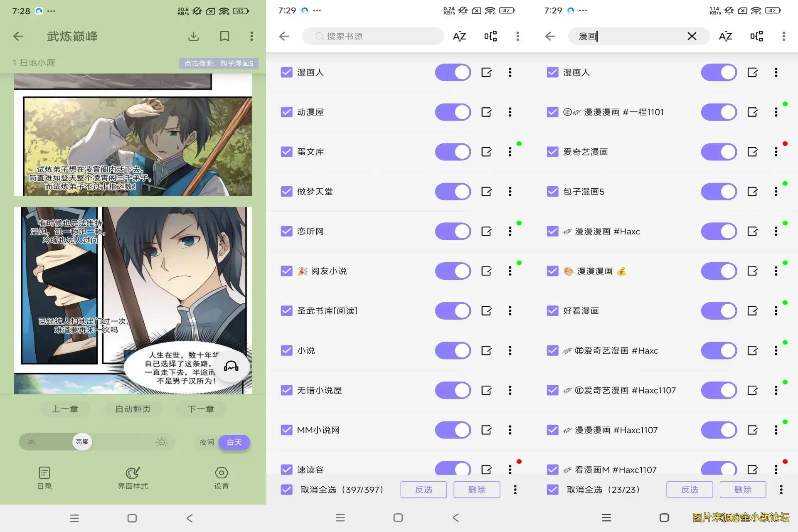The width and height of the screenshot is (798, 532).
Task: Open 设置 from the reader bottom bar
Action: 222,478
